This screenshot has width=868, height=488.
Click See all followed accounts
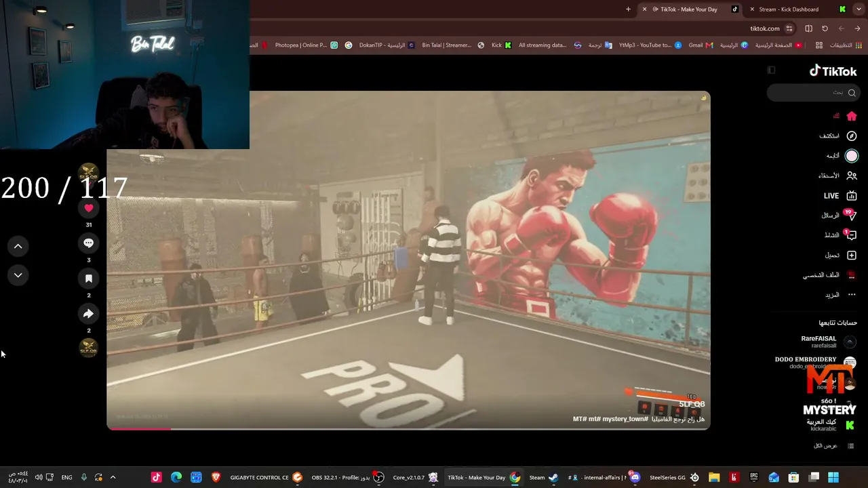tap(834, 446)
